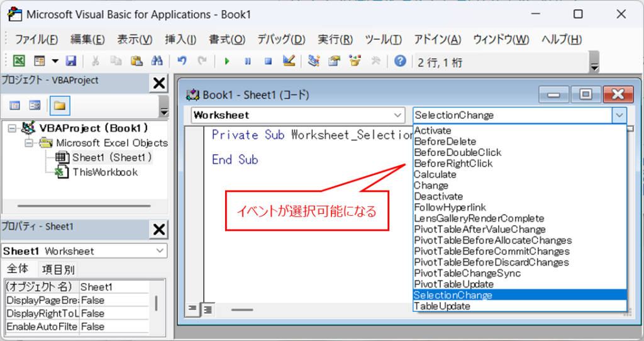Open the ツール(T) menu
The width and height of the screenshot is (644, 341).
click(383, 40)
